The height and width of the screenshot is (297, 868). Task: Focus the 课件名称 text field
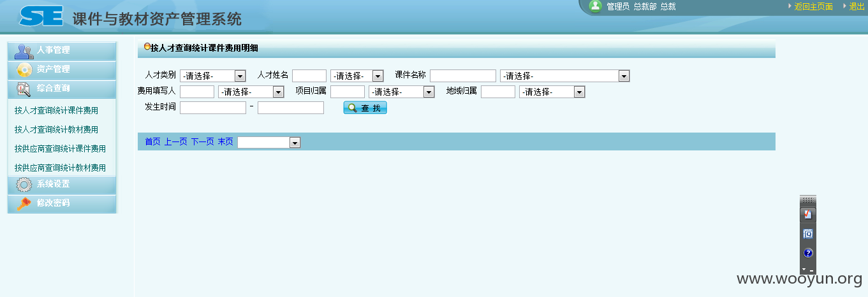coord(463,76)
